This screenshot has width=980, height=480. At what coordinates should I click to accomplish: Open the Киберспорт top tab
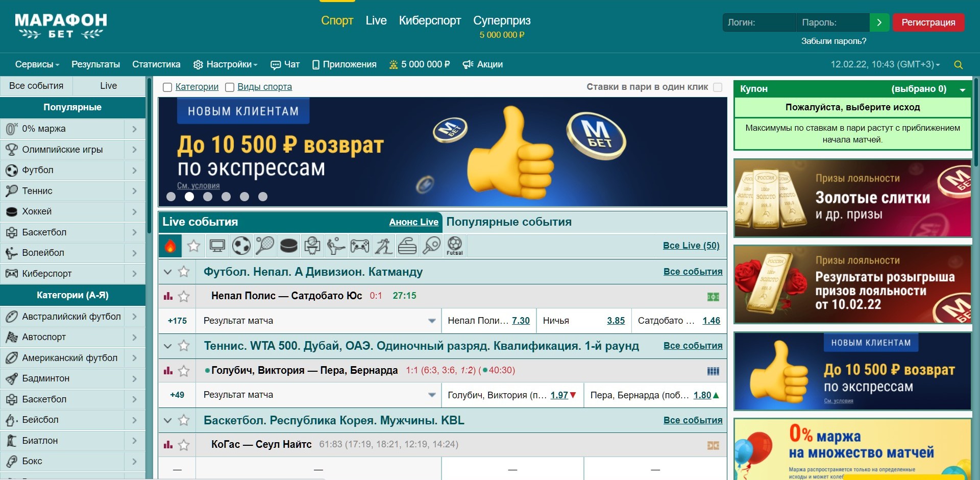(430, 20)
